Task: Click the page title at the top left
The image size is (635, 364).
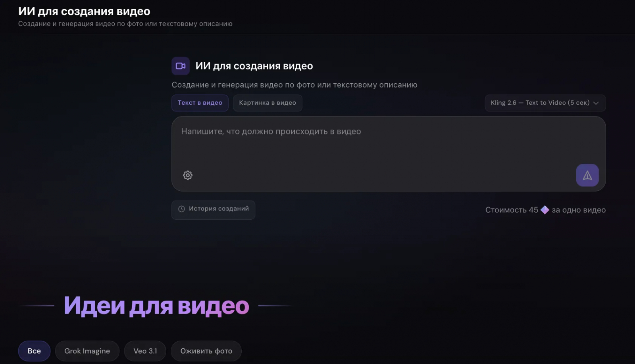Action: [84, 11]
